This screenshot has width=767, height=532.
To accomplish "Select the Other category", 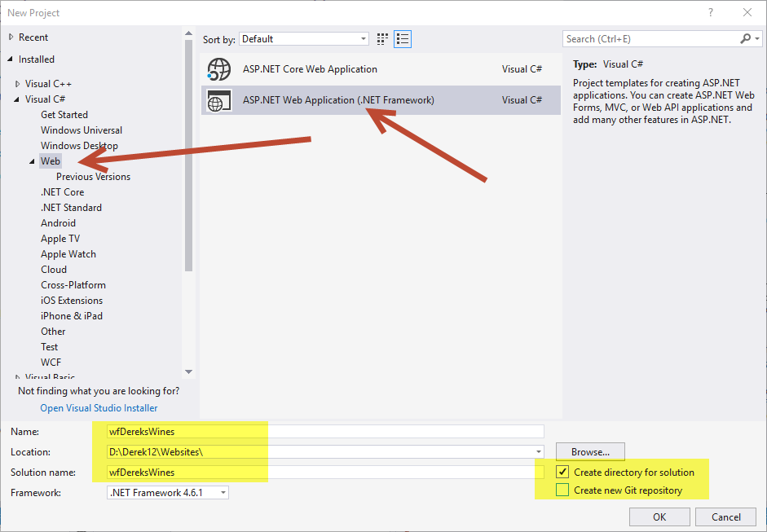I will tap(53, 332).
